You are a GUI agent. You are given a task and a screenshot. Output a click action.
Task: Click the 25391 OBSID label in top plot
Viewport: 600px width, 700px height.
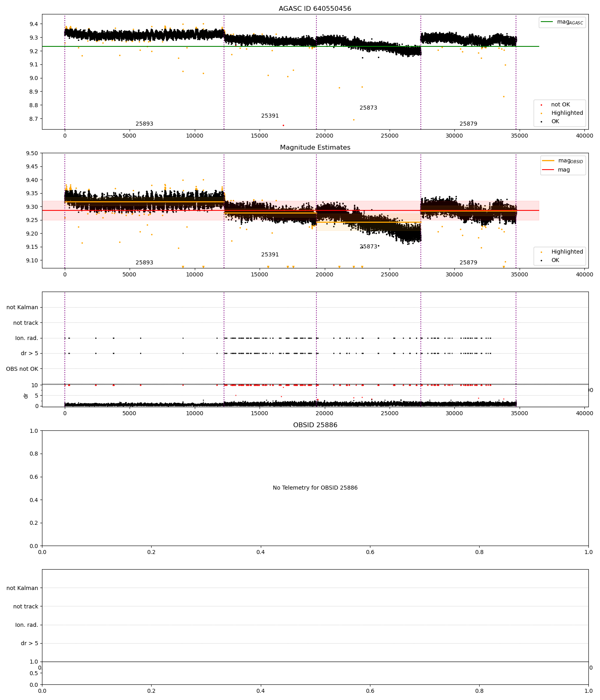(x=270, y=116)
